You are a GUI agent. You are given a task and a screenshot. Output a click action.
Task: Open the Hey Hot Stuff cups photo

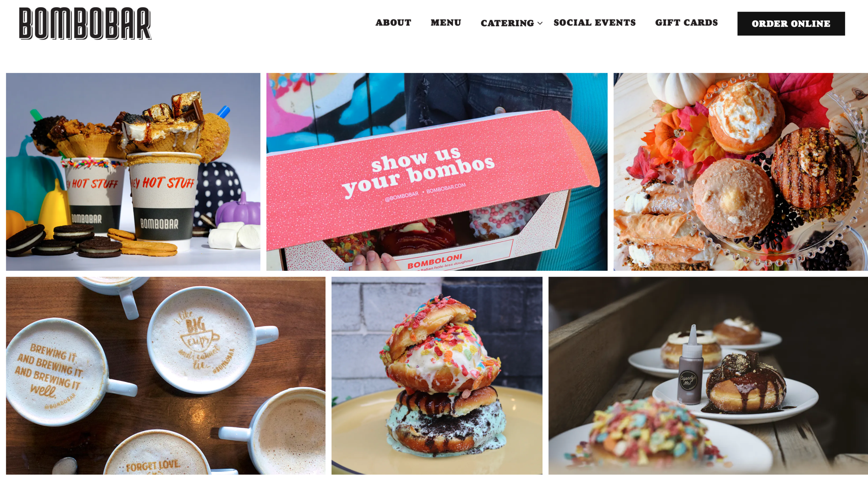point(133,172)
